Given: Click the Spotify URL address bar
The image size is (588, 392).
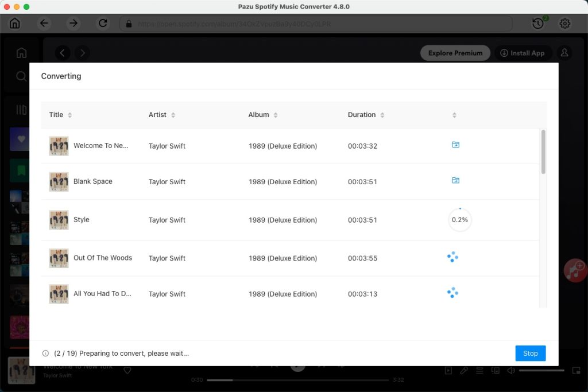Looking at the screenshot, I should point(316,24).
